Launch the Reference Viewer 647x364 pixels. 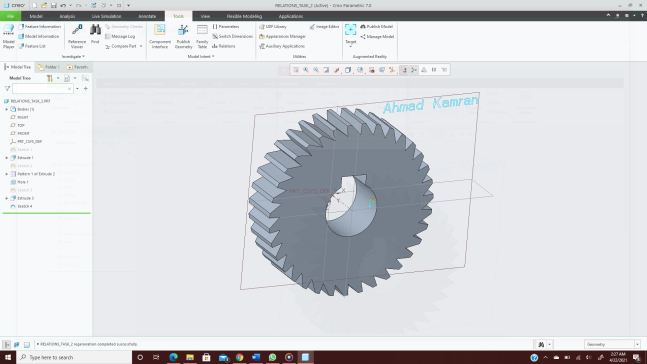[77, 36]
